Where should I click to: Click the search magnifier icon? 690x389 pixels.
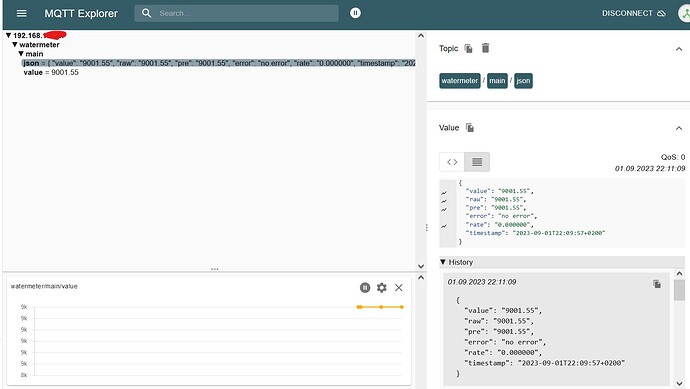click(147, 13)
